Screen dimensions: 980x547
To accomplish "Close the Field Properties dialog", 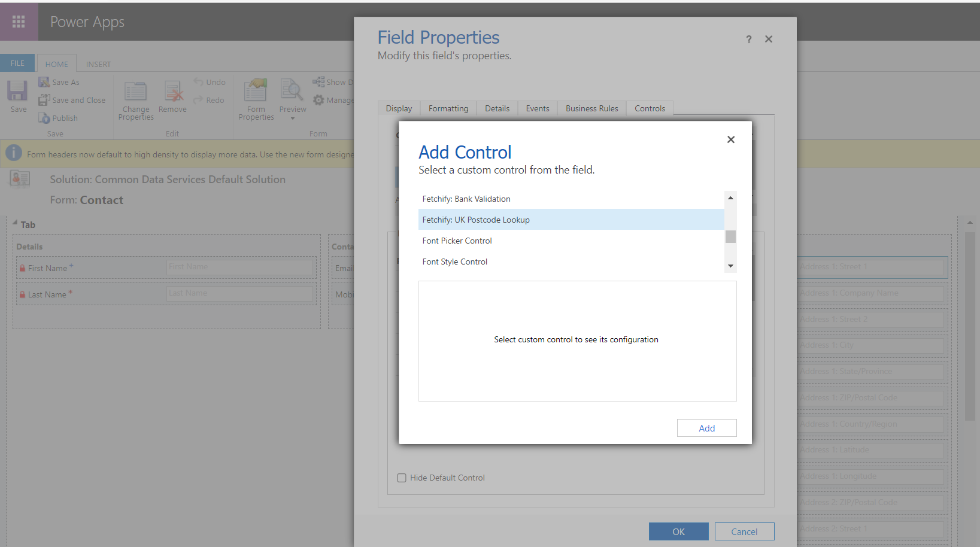I will tap(769, 39).
